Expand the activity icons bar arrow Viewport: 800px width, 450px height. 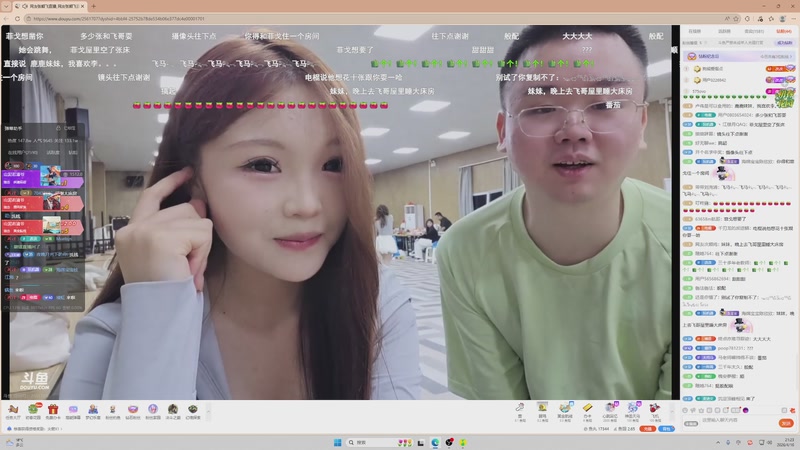(208, 411)
